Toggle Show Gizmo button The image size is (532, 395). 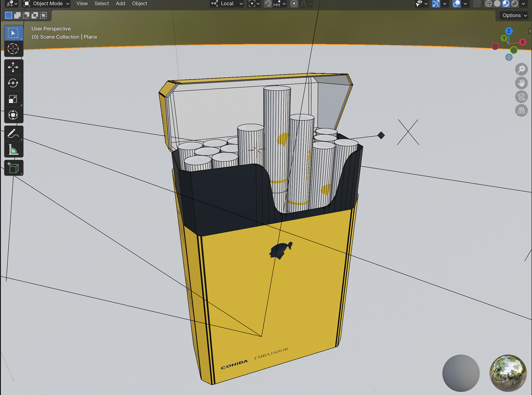tap(436, 4)
